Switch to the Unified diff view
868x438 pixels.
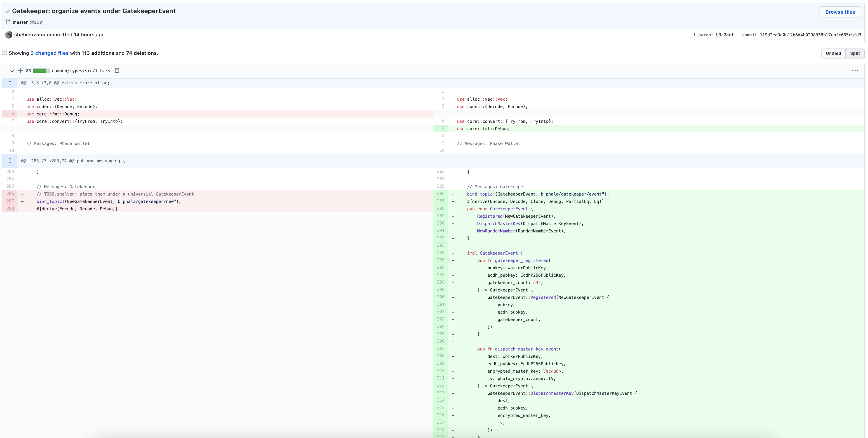pyautogui.click(x=833, y=53)
